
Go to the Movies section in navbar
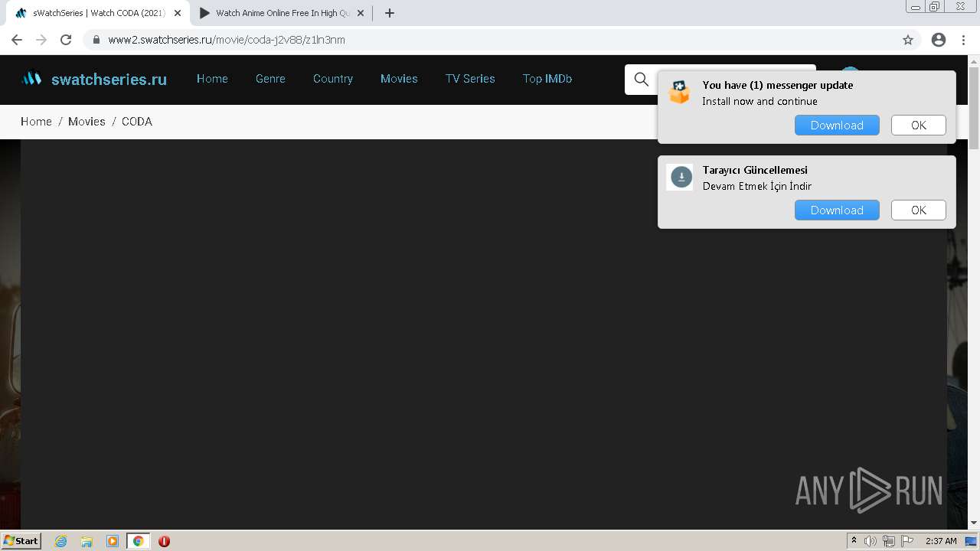399,79
